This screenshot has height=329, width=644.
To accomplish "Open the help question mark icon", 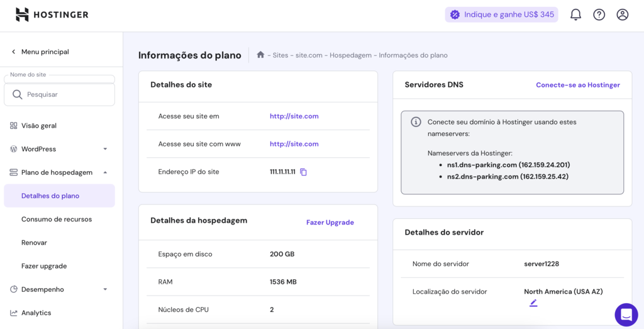I will coord(599,15).
